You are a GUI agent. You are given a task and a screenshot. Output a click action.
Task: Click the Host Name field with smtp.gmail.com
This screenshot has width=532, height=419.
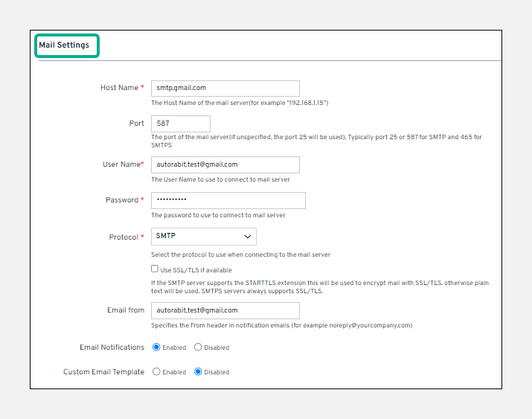tap(225, 88)
